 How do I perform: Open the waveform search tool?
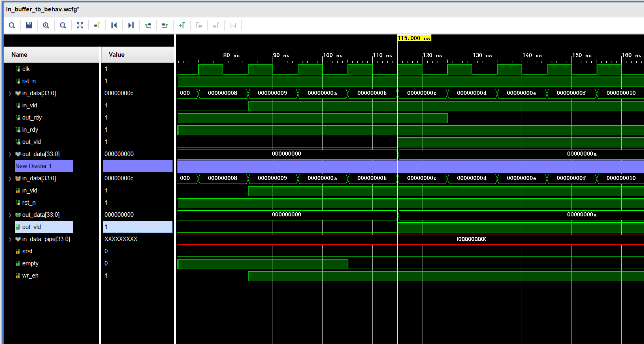tap(12, 26)
